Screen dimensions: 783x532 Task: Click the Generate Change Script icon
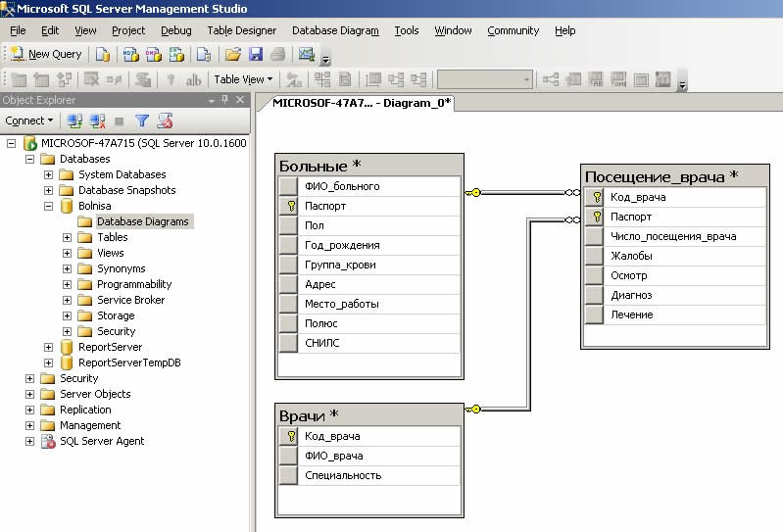tap(143, 79)
